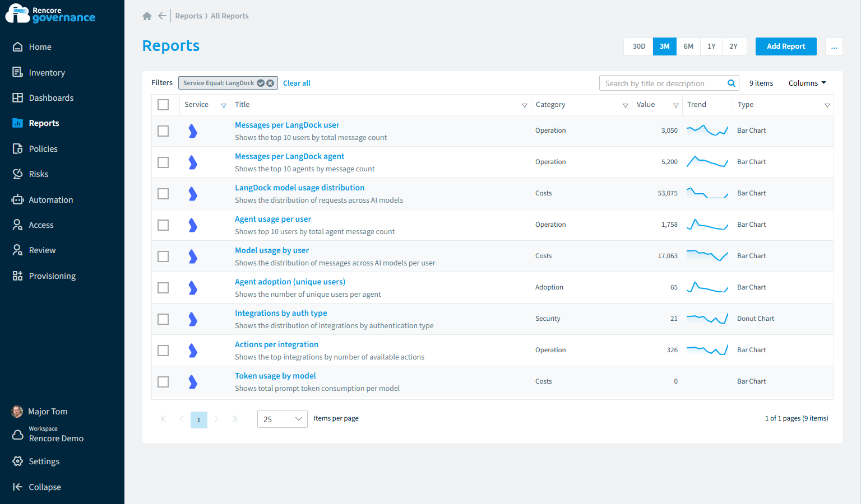Go to previous page arrow
The width and height of the screenshot is (861, 504).
click(x=182, y=419)
